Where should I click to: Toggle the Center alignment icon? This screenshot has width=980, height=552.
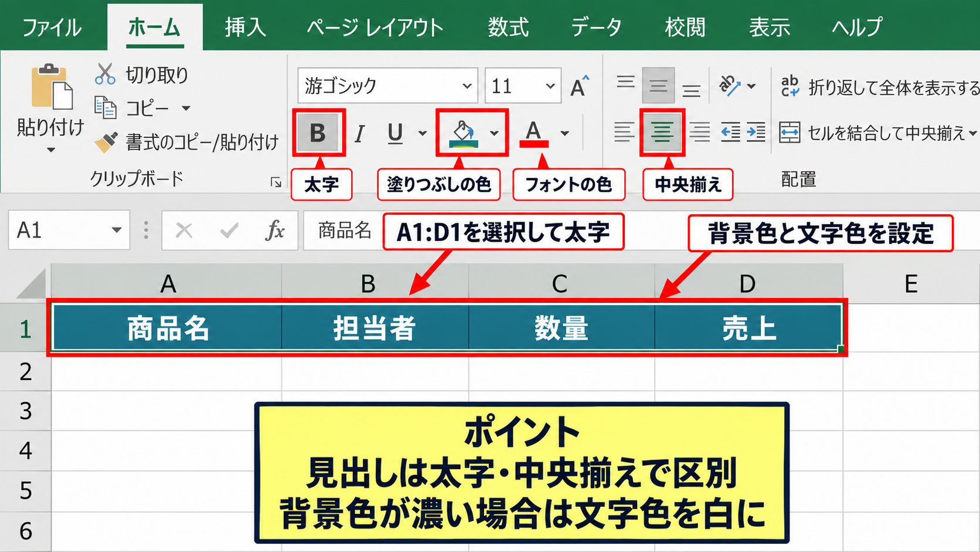pos(662,132)
